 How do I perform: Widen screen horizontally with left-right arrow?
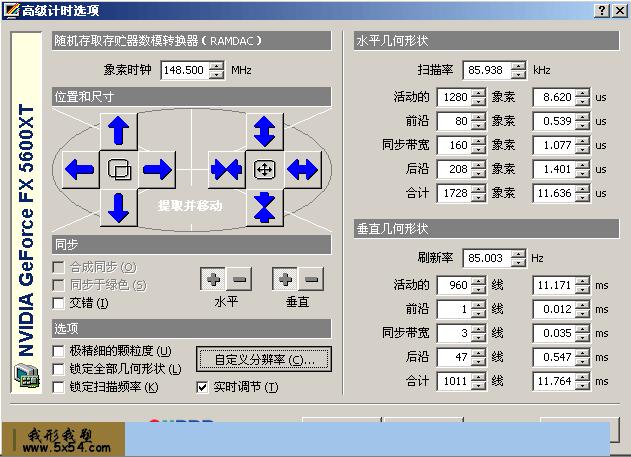[303, 169]
